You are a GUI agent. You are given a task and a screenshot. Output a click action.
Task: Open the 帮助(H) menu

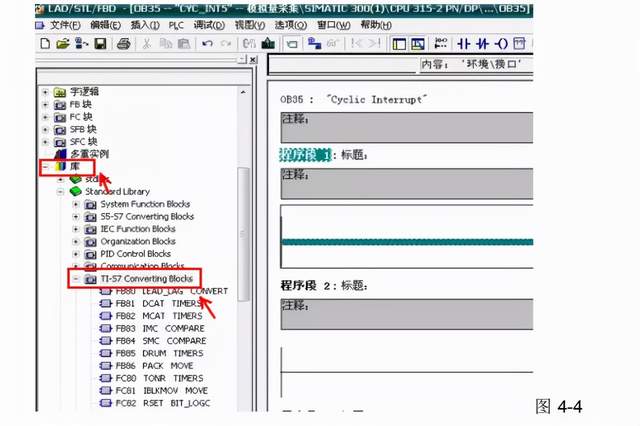[376, 25]
